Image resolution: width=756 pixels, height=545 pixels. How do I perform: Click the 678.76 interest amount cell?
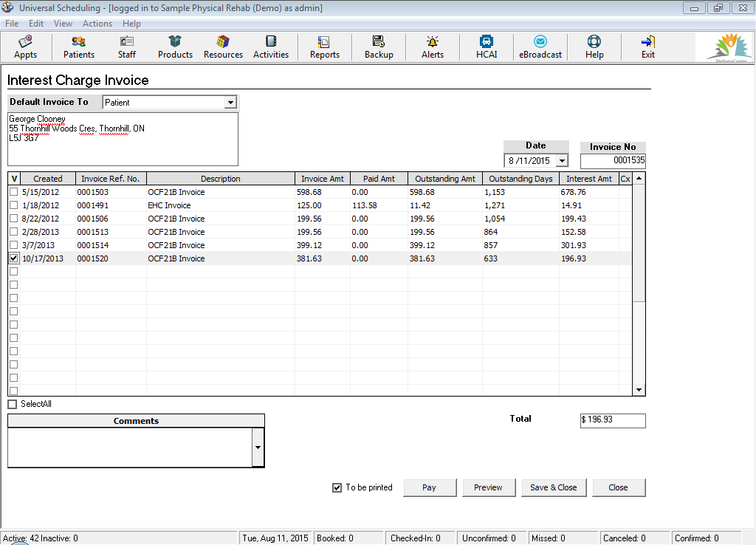[588, 192]
